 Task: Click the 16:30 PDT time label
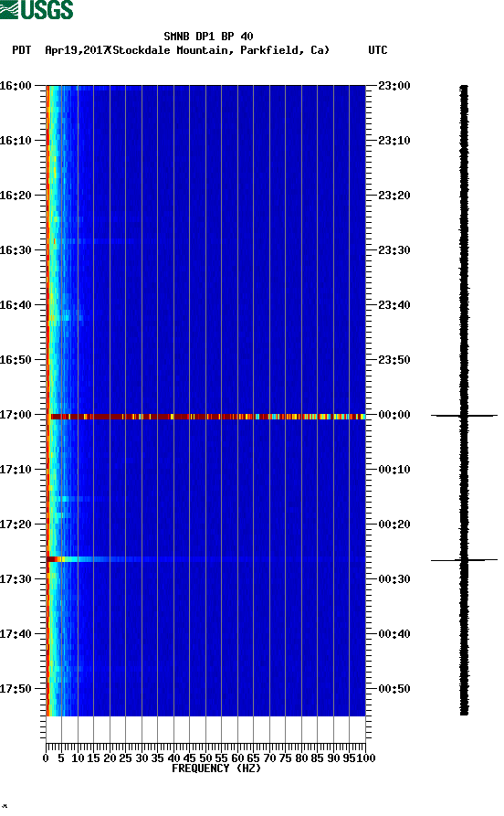(16, 250)
